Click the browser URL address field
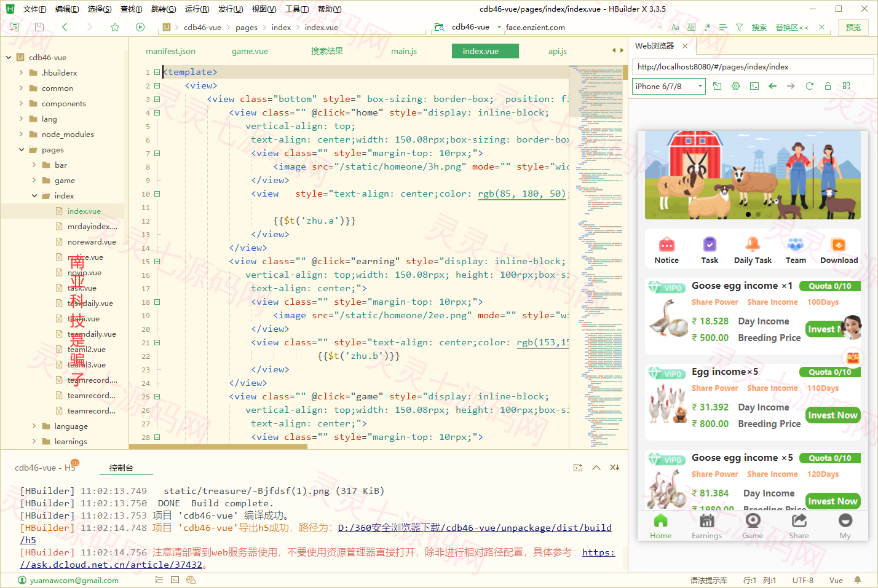This screenshot has height=588, width=878. 753,67
